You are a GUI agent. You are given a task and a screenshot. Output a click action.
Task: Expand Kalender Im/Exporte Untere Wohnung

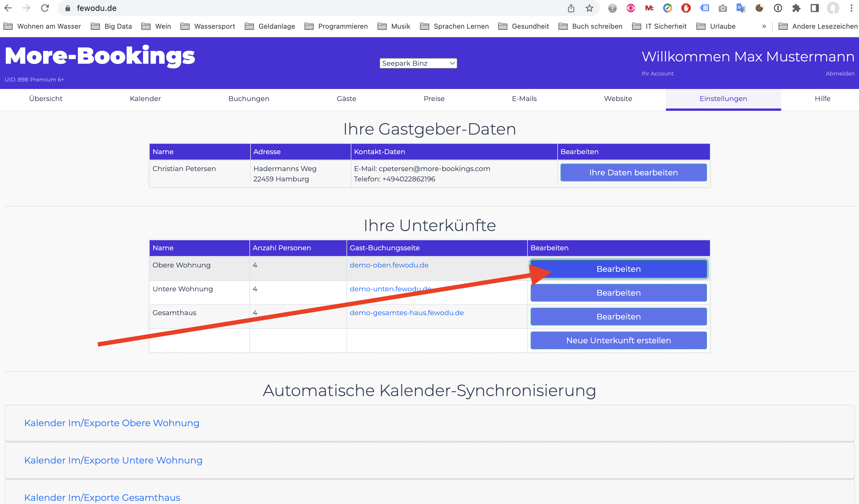[113, 460]
